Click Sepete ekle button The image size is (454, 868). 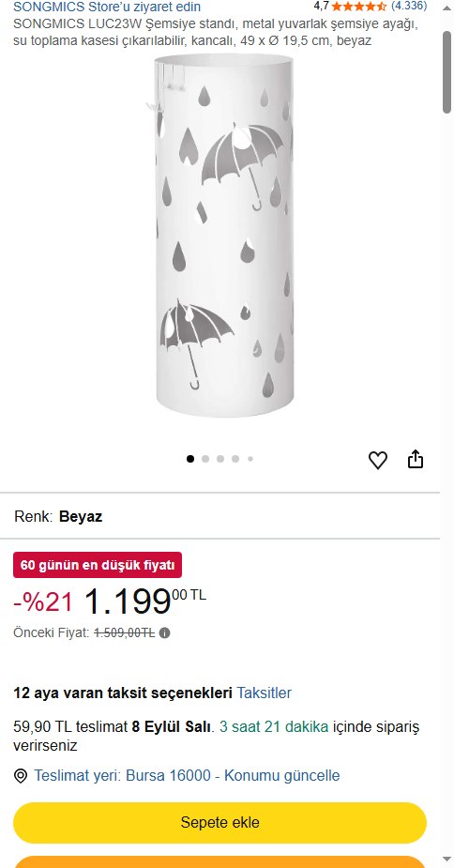[219, 823]
